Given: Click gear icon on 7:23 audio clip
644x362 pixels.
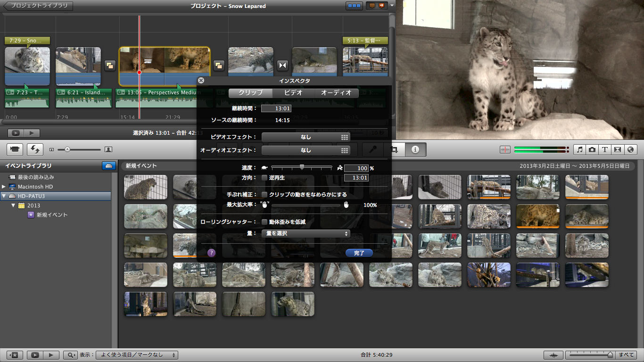Looking at the screenshot, I should [x=9, y=92].
